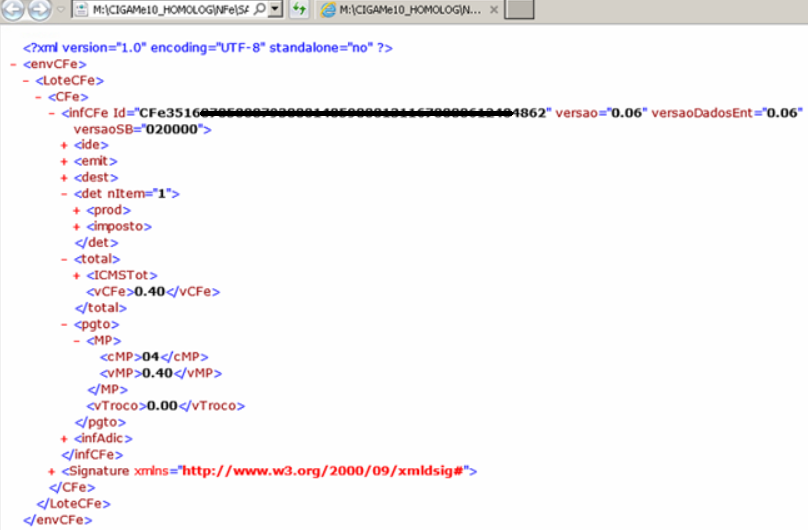Open the recent pages dropdown beside Forward

[61, 9]
